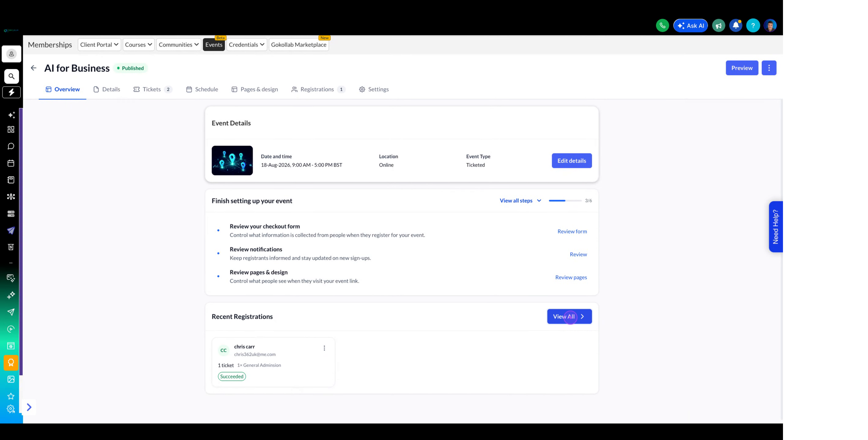The image size is (868, 440).
Task: Click the Ask AI button
Action: [x=690, y=26]
